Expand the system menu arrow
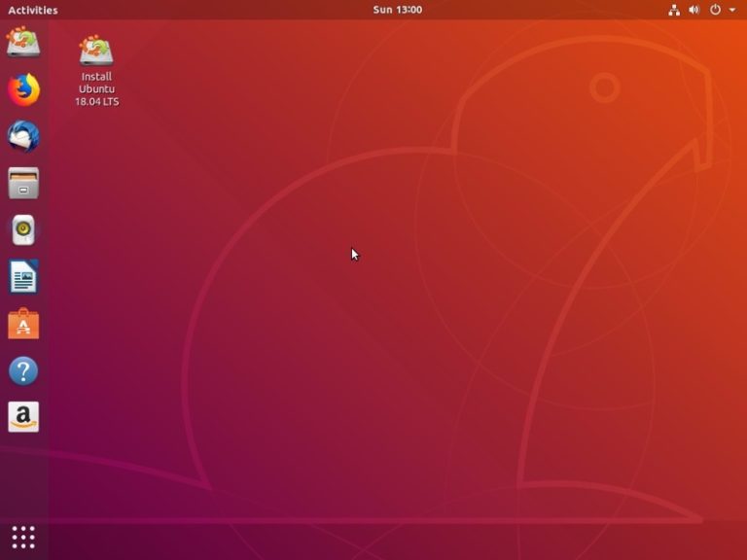The image size is (747, 560). click(732, 10)
